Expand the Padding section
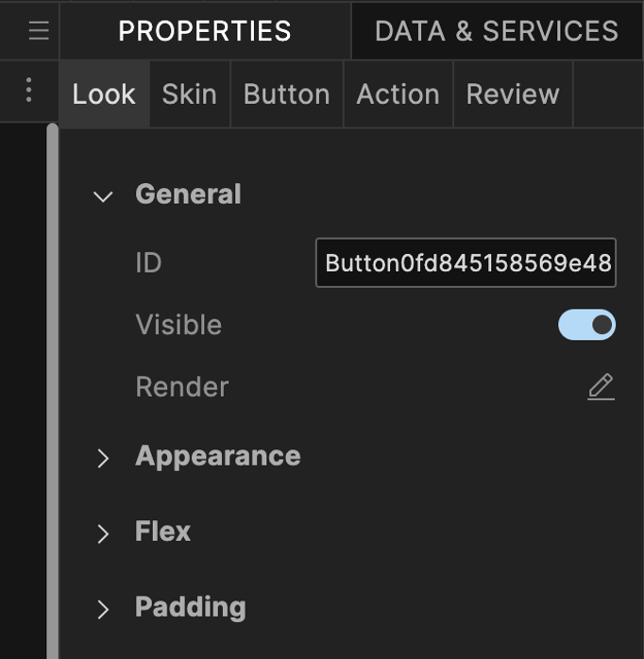This screenshot has height=659, width=644. coord(103,609)
